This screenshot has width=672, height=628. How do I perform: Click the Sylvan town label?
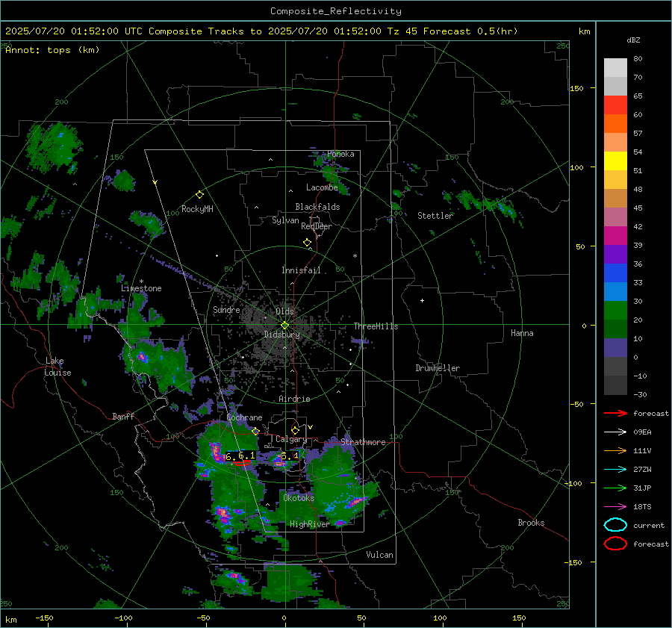point(285,220)
